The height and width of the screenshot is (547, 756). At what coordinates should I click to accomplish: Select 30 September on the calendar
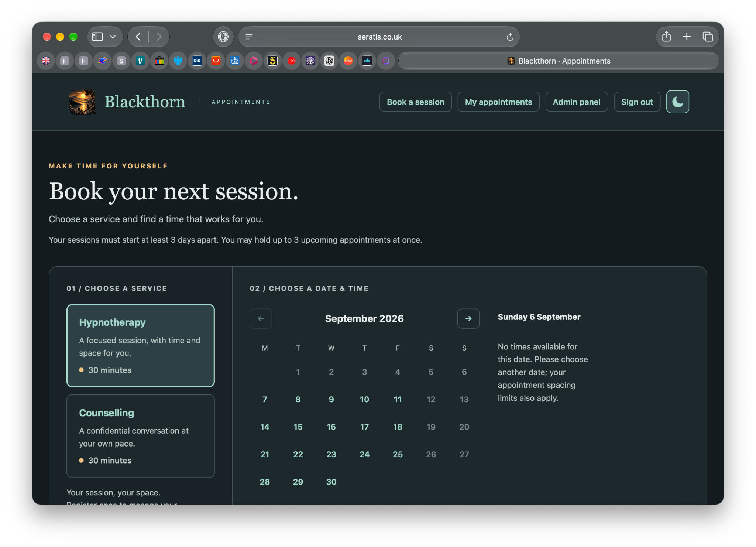pos(331,482)
